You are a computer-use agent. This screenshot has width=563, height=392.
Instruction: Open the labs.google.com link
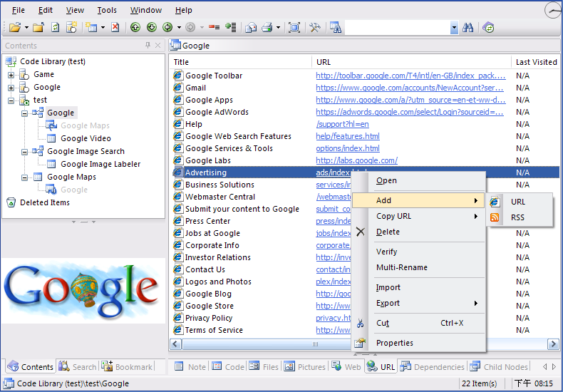(x=356, y=160)
